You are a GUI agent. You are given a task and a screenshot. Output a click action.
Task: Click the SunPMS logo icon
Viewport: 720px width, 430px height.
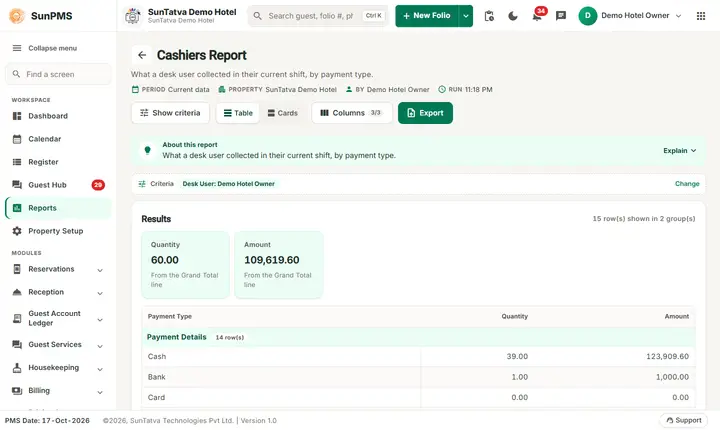point(17,16)
